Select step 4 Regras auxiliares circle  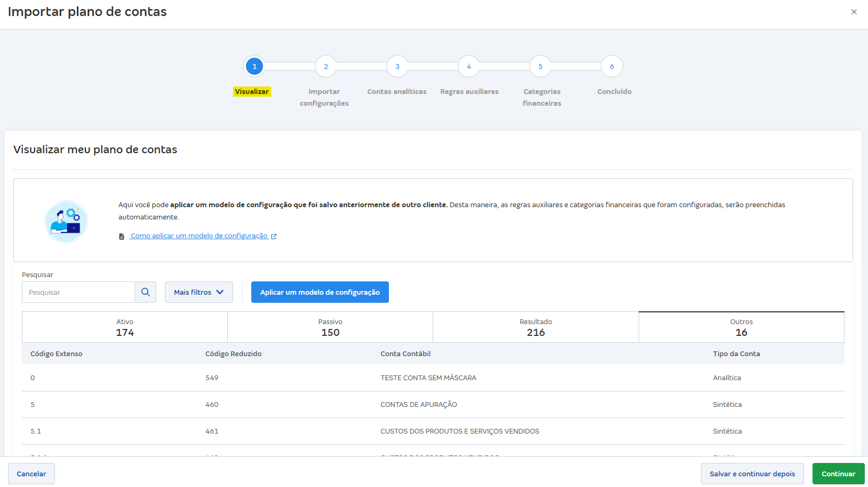[x=468, y=66]
